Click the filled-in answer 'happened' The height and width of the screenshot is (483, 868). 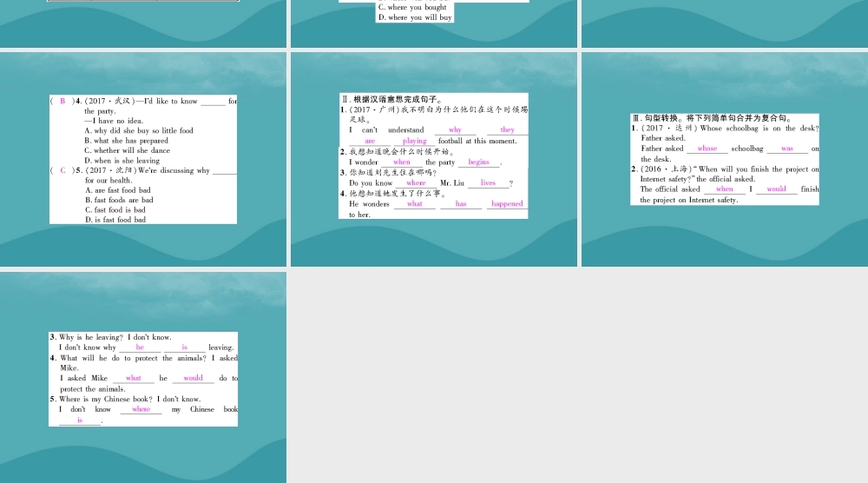pos(506,204)
